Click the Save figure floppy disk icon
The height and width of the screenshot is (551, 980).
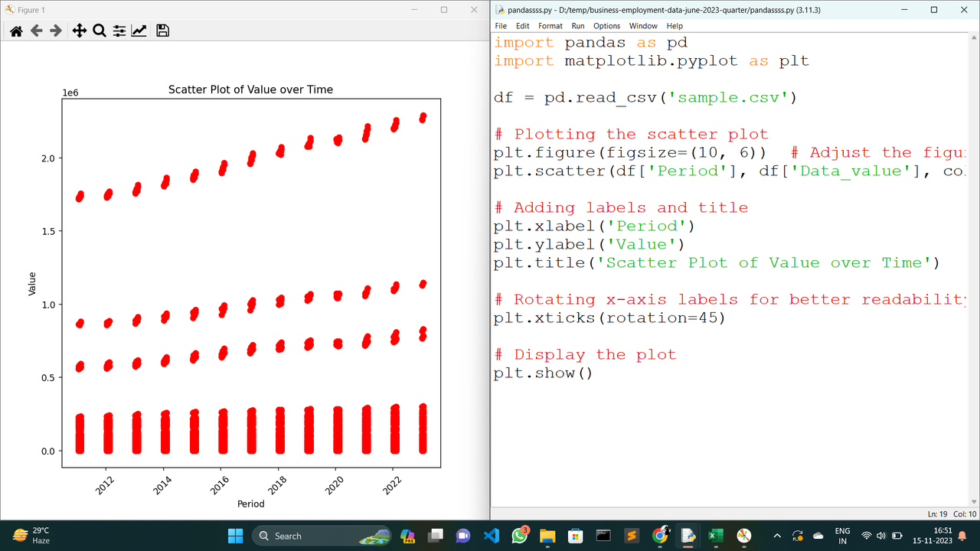[x=162, y=31]
